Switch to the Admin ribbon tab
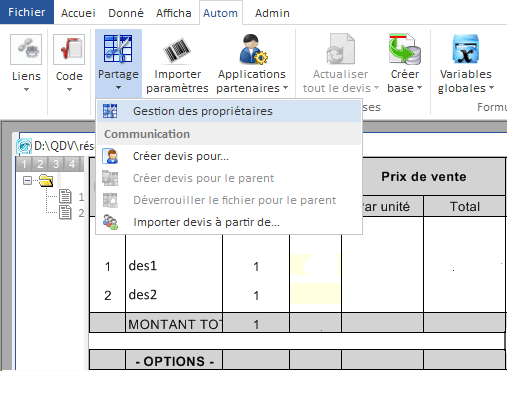Image resolution: width=525 pixels, height=400 pixels. click(x=272, y=13)
